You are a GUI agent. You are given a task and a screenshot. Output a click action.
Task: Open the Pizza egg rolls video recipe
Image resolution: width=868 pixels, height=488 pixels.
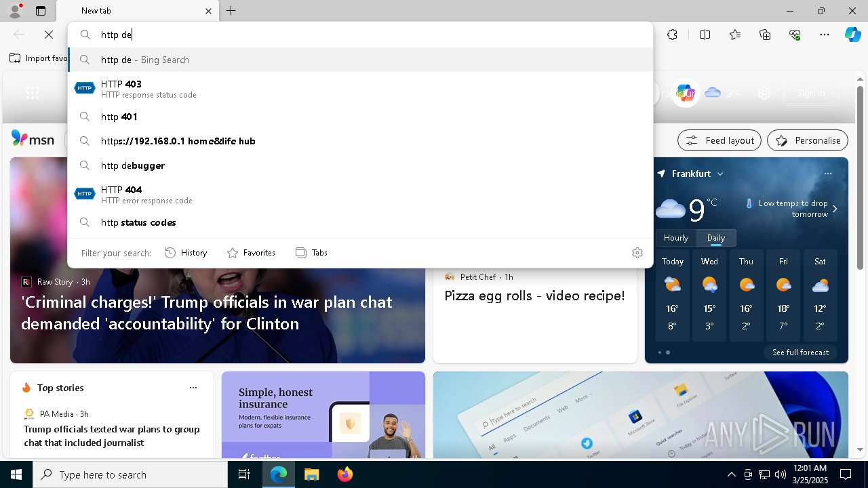(534, 296)
